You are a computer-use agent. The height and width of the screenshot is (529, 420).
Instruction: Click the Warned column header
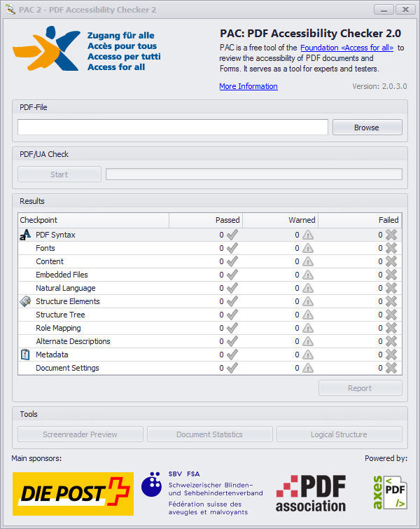coord(280,220)
